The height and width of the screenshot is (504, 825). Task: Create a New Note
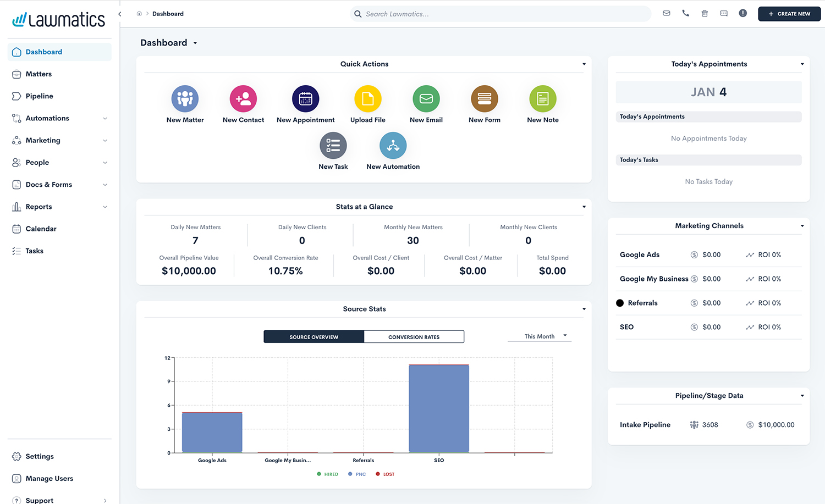coord(542,100)
